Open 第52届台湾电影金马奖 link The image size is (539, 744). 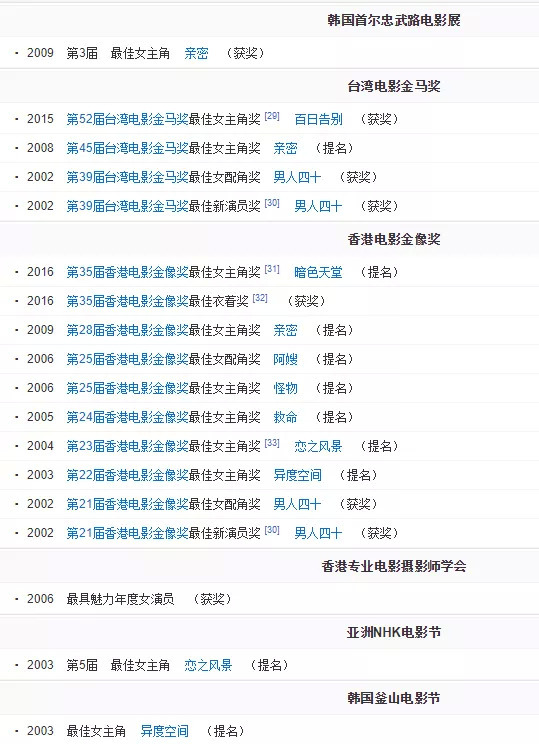[x=128, y=119]
